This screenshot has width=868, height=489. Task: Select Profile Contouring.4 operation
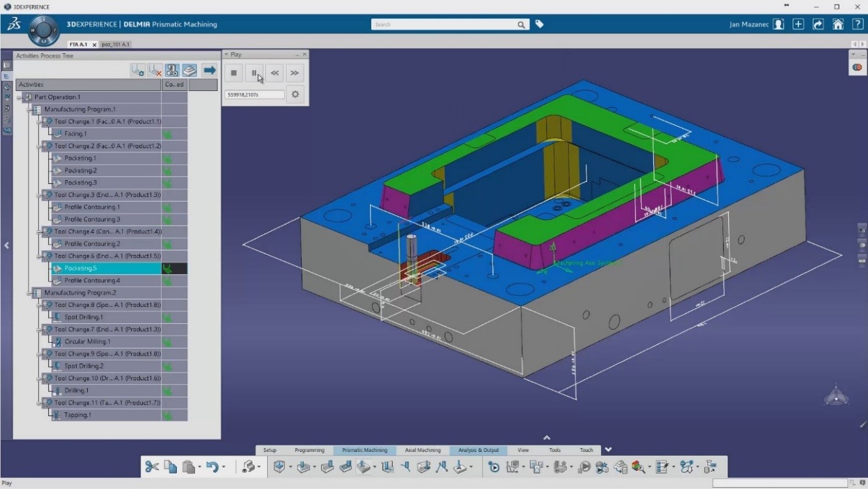point(92,280)
